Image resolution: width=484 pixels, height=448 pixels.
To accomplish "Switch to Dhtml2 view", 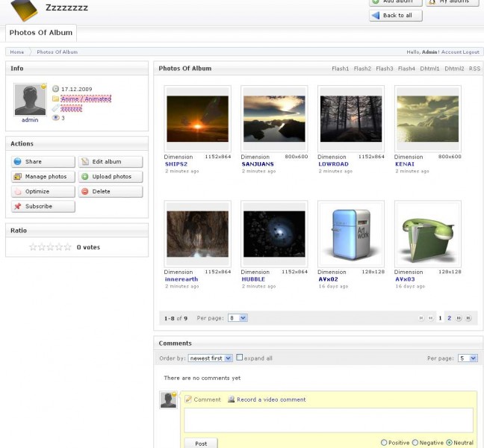I will pos(454,69).
